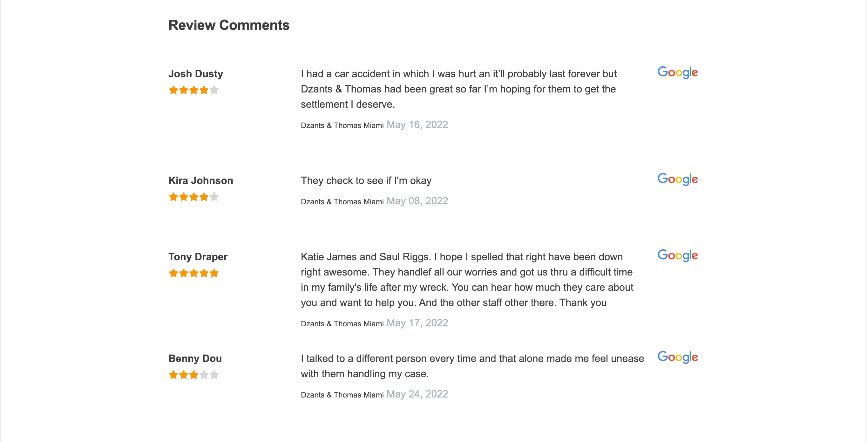868x442 pixels.
Task: Click Tony Draper's five-star rating
Action: [194, 273]
